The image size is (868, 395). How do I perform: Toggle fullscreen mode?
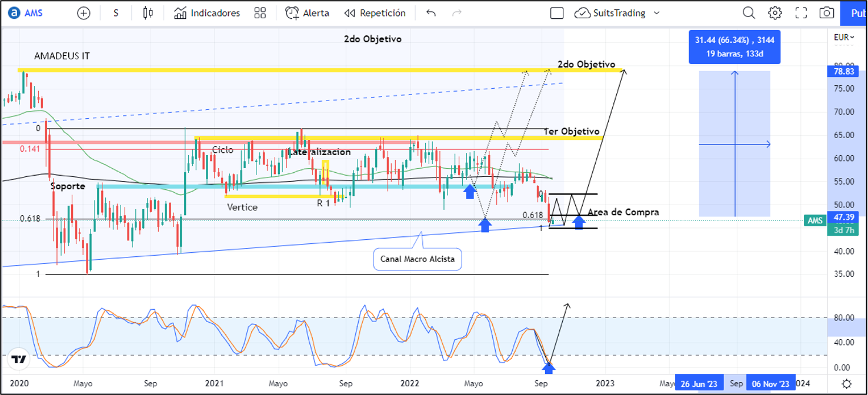(801, 13)
